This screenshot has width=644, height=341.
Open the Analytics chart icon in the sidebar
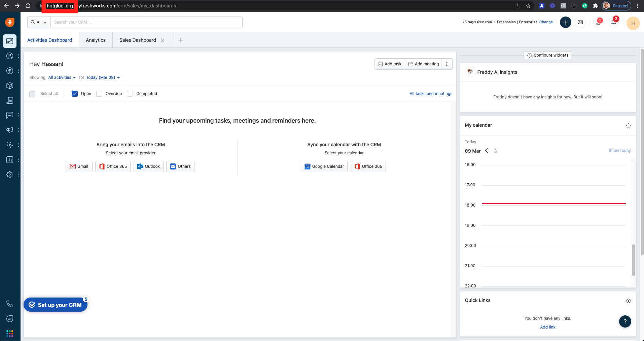click(10, 160)
